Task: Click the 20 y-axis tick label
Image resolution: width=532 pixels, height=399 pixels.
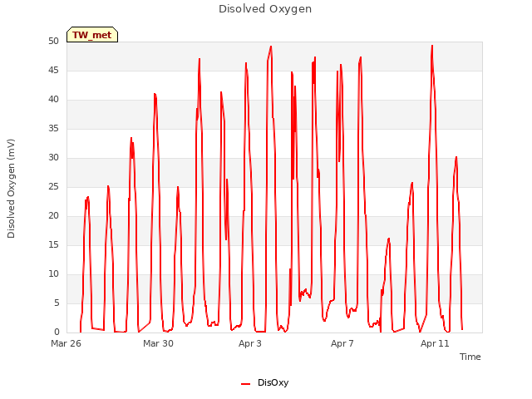Action: pos(53,216)
